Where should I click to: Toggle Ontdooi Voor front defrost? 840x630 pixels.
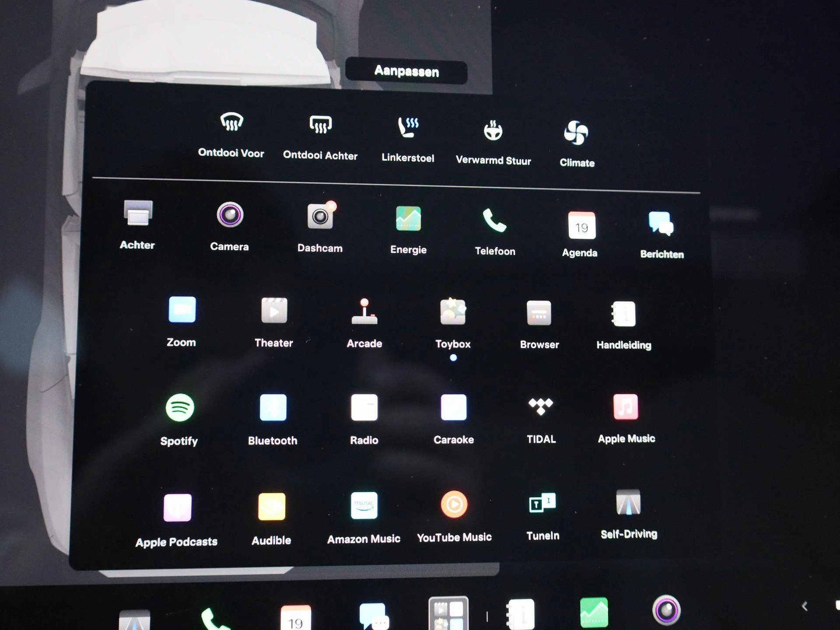pos(231,133)
